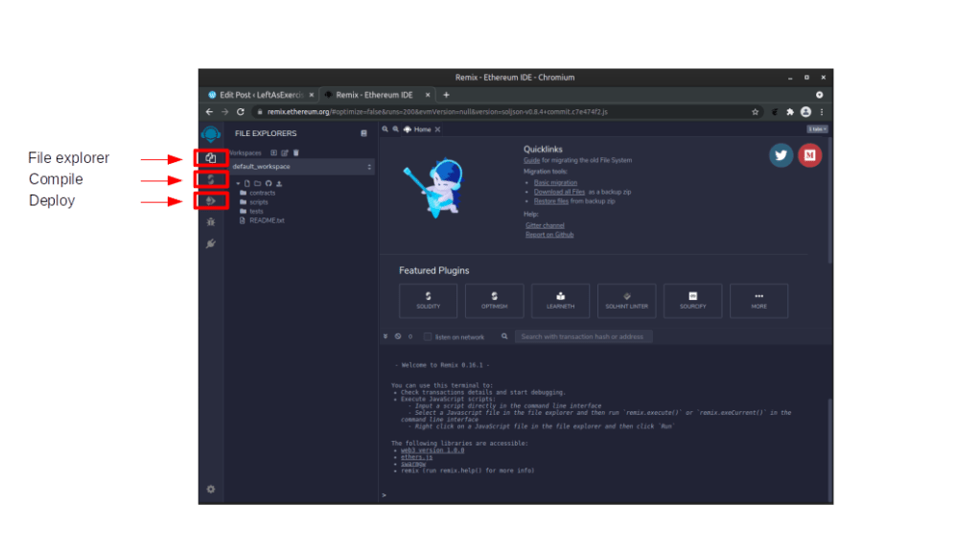The image size is (980, 551).
Task: Click the Medium round icon
Action: pyautogui.click(x=810, y=156)
